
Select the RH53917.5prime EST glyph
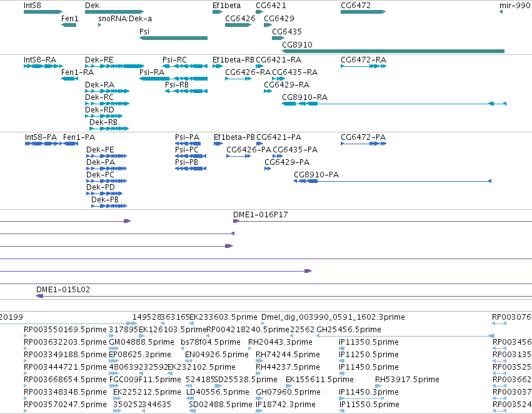point(378,385)
